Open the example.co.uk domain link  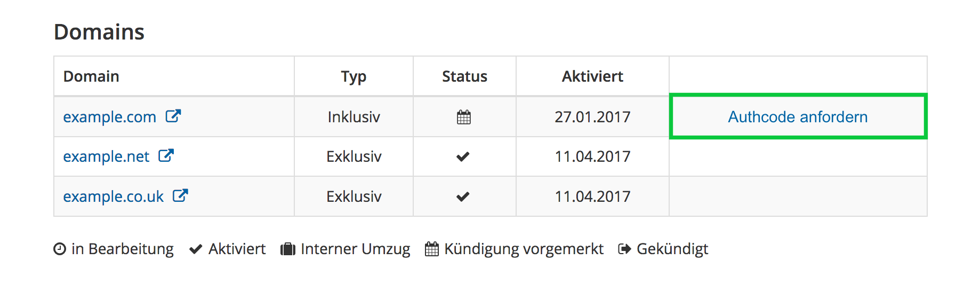coord(114,196)
